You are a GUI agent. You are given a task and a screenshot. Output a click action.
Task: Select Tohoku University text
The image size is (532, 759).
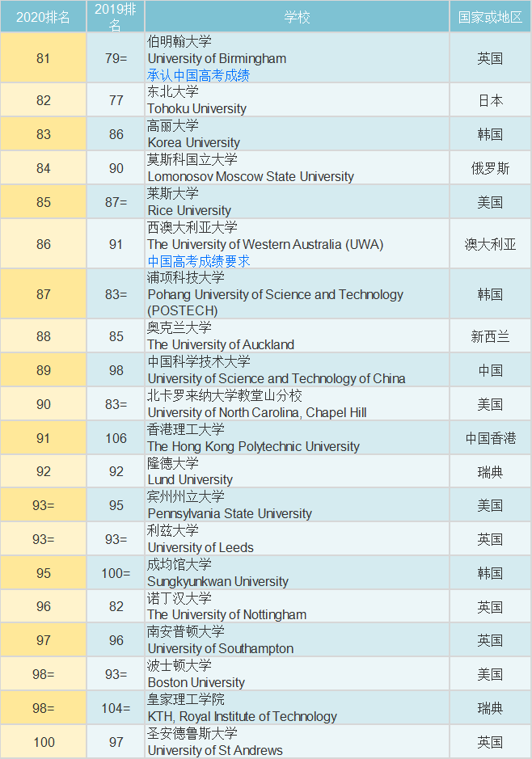pyautogui.click(x=197, y=108)
